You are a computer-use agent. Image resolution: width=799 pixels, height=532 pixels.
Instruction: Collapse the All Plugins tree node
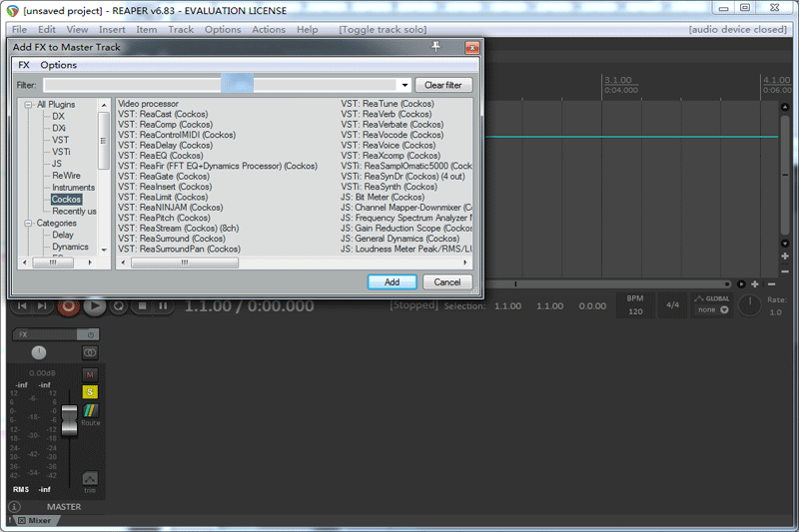(29, 104)
